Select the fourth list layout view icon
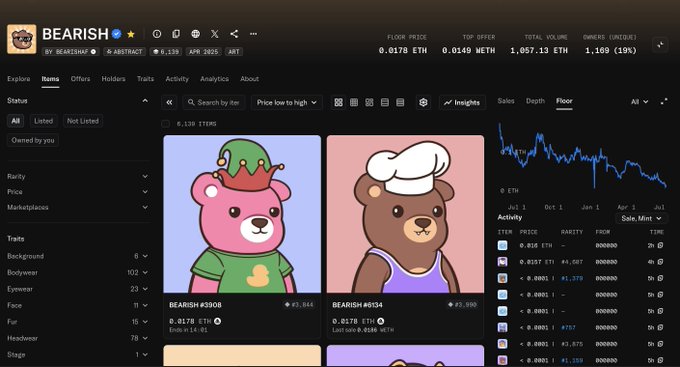The height and width of the screenshot is (367, 680). (385, 102)
